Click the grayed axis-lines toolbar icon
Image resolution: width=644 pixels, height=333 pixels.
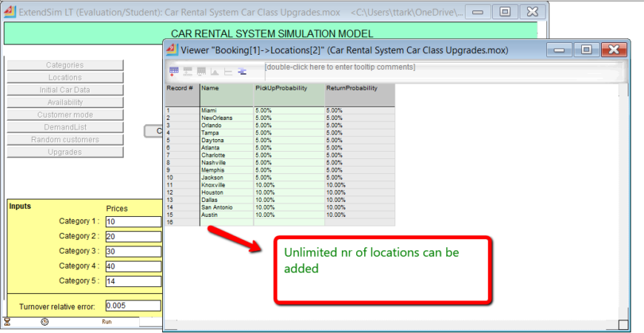228,72
